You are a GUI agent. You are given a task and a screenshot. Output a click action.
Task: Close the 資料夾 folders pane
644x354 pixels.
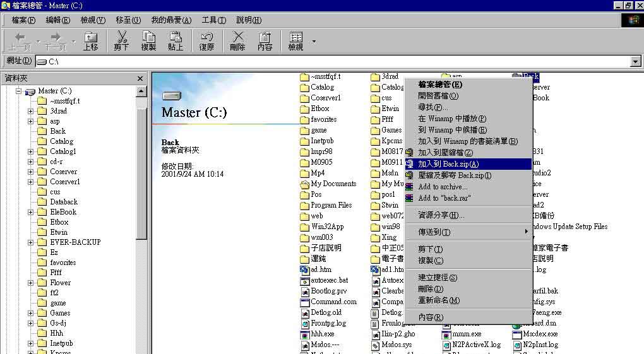pyautogui.click(x=140, y=78)
